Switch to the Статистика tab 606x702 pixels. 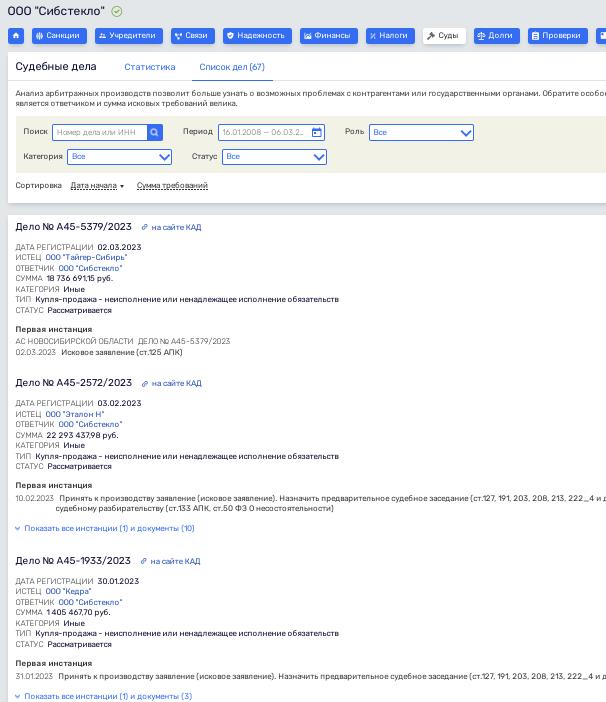point(150,67)
